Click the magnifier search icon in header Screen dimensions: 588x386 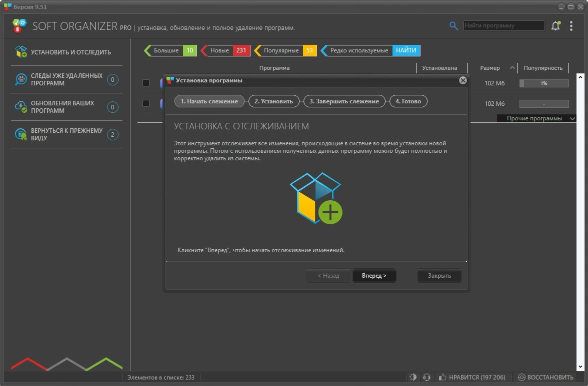pyautogui.click(x=454, y=26)
